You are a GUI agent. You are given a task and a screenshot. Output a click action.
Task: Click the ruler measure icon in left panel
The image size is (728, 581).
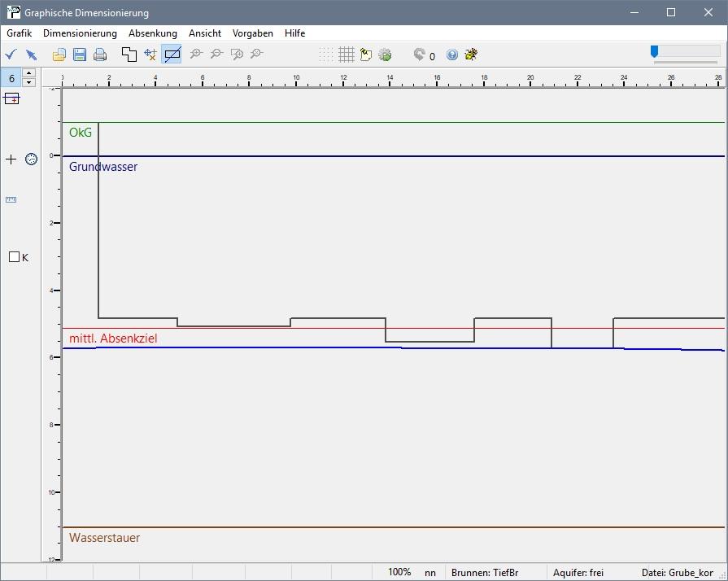coord(11,199)
